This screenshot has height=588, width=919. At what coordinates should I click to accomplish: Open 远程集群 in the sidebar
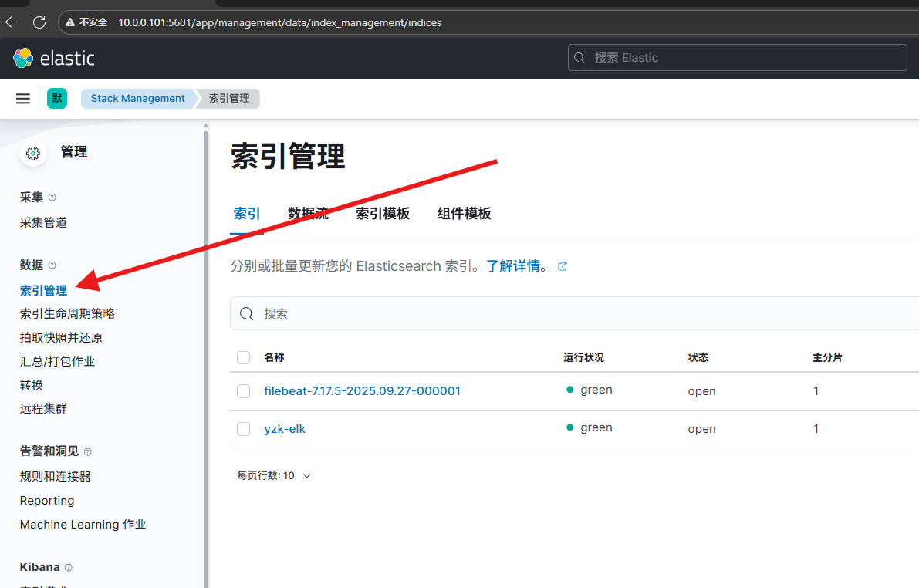click(x=43, y=409)
